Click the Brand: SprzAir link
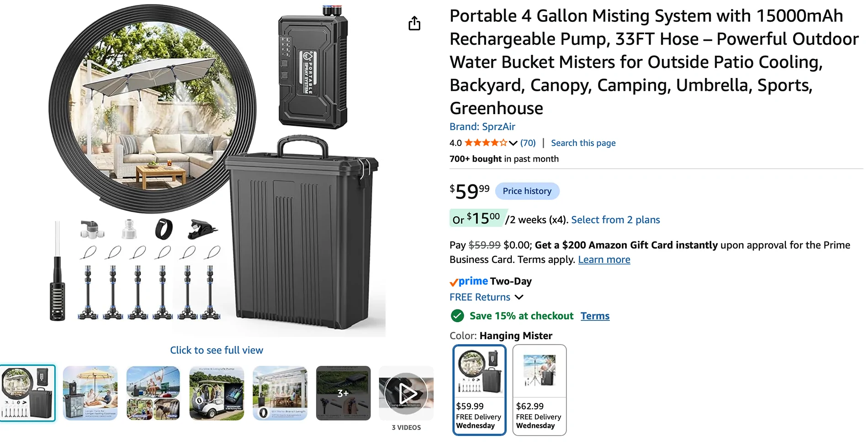This screenshot has height=445, width=868. tap(482, 126)
